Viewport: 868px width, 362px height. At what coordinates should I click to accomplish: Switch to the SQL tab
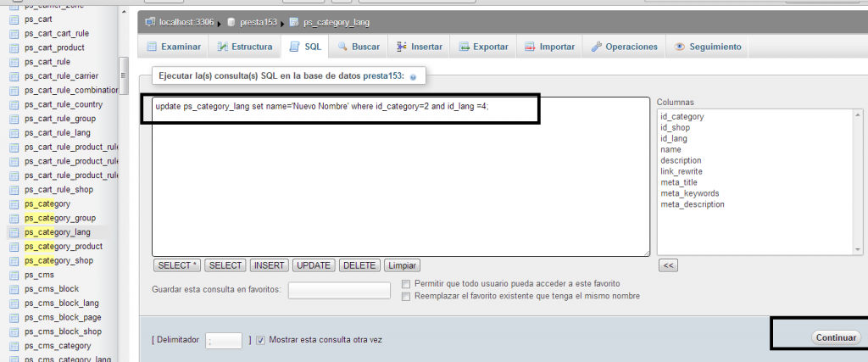pyautogui.click(x=305, y=47)
